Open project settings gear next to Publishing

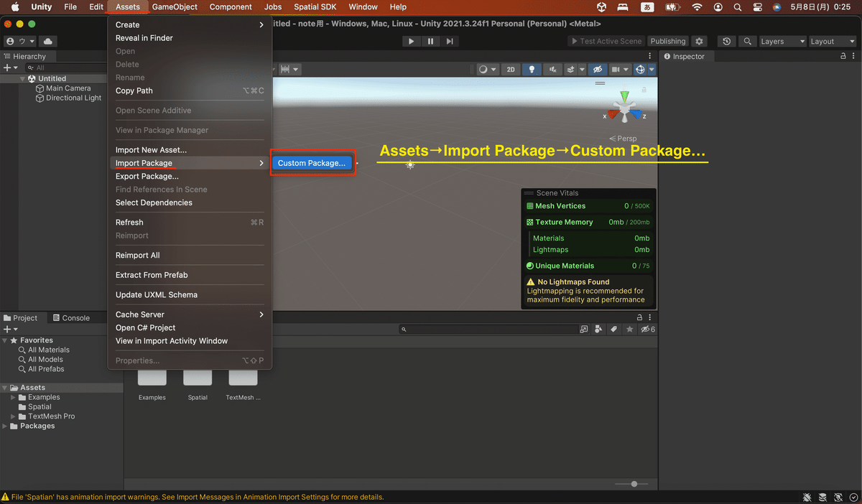click(699, 42)
